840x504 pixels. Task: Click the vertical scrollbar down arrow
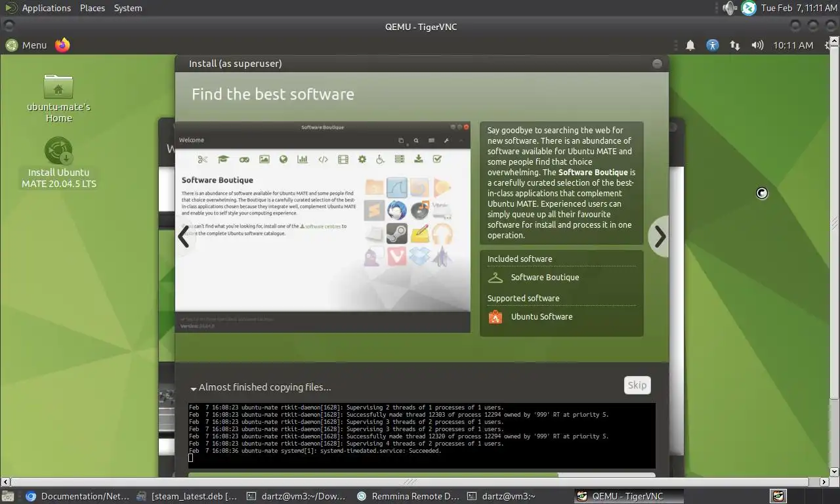(x=835, y=472)
